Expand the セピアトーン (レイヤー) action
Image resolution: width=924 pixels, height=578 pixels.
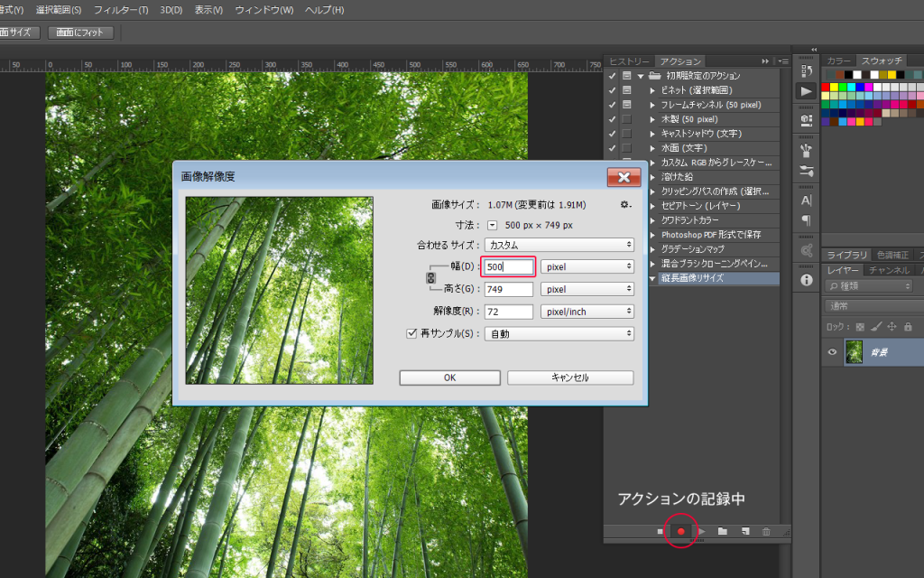pyautogui.click(x=652, y=206)
